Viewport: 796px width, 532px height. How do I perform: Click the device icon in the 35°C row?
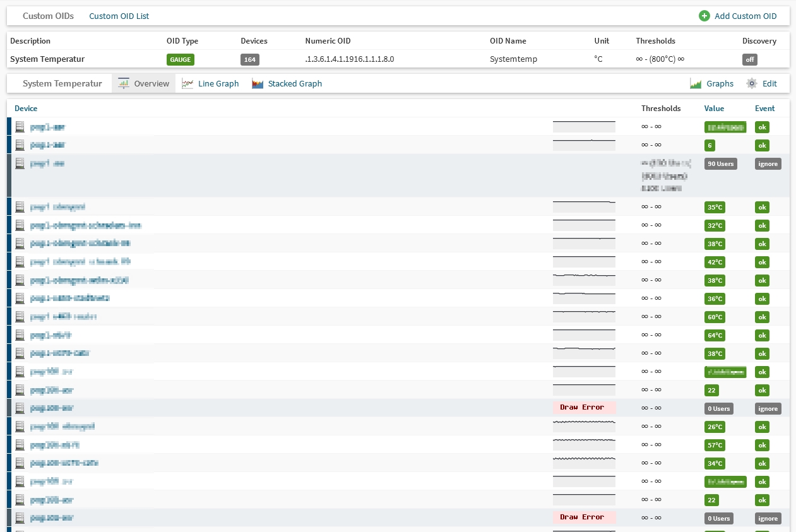tap(20, 207)
